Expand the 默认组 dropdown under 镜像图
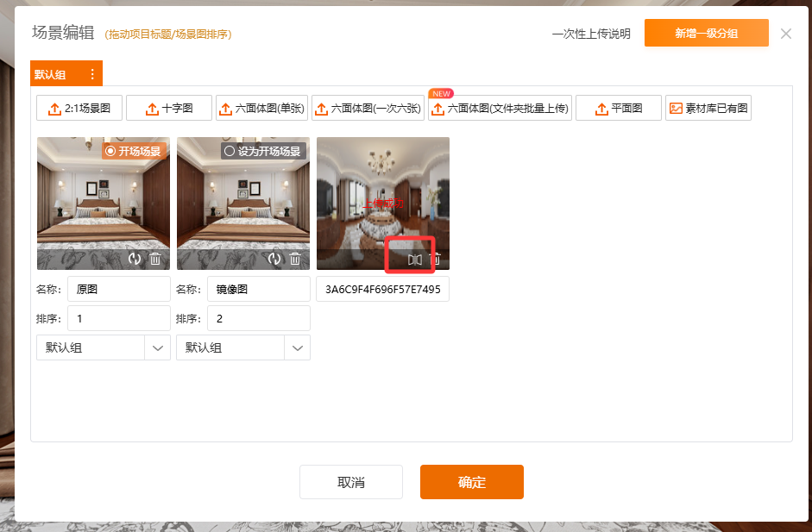 coord(298,347)
